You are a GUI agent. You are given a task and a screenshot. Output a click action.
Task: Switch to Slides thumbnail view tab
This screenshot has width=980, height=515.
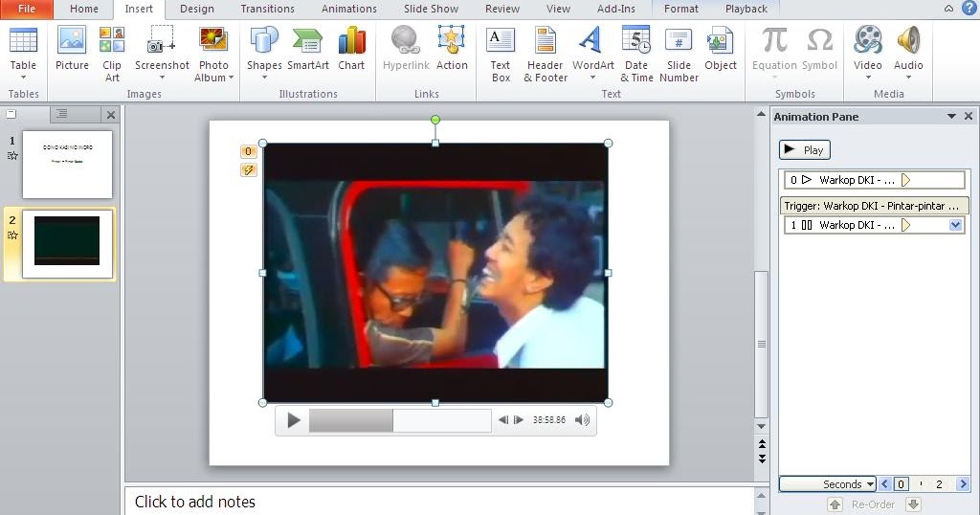click(11, 114)
